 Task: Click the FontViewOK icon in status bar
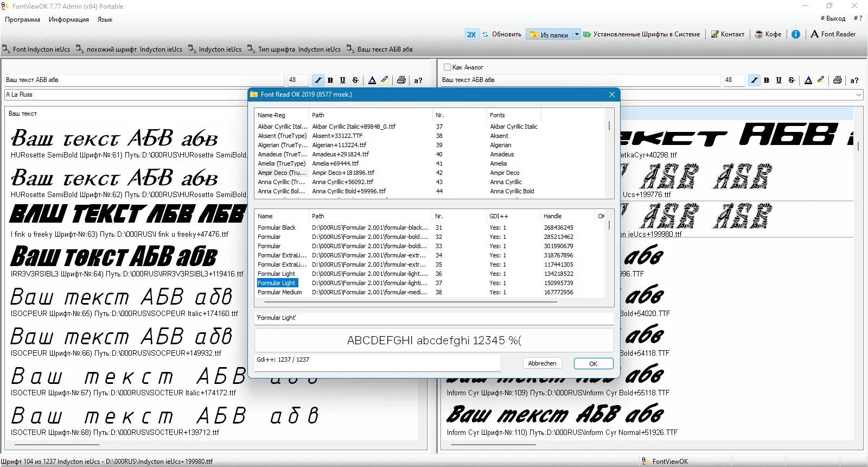(646, 461)
